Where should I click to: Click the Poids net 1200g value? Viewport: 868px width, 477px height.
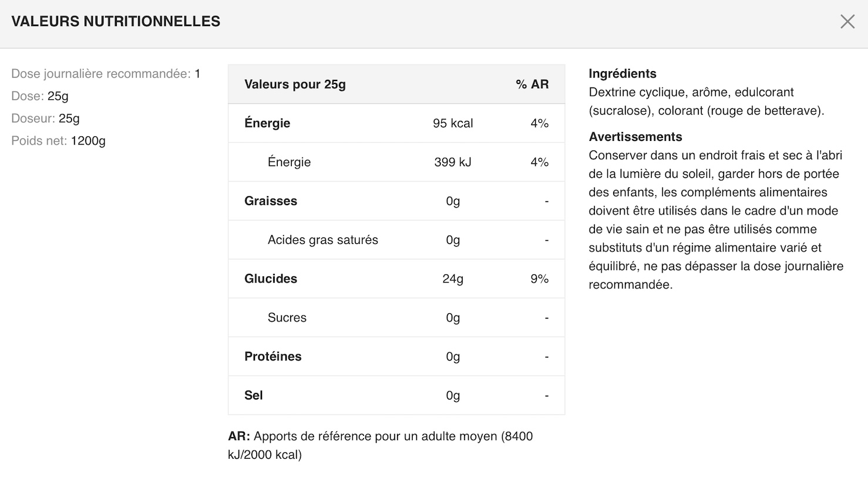(88, 141)
